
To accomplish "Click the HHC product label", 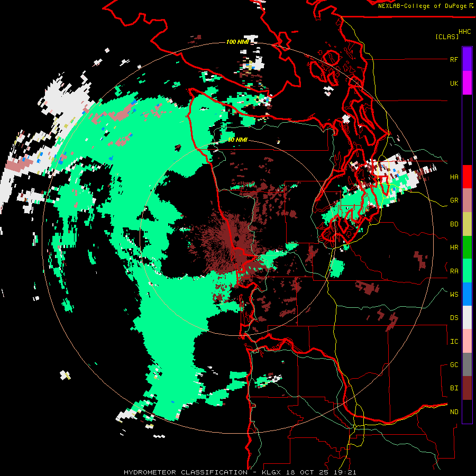I will 464,32.
